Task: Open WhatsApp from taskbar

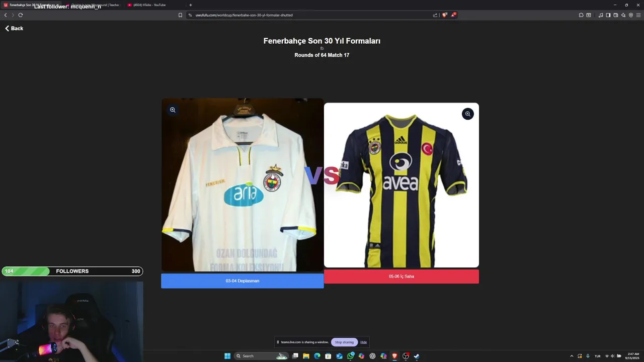Action: coord(350,356)
